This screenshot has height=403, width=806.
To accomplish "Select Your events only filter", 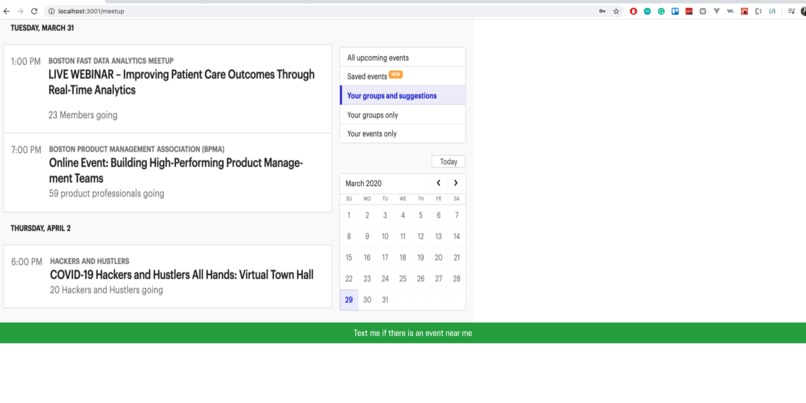I will point(402,134).
